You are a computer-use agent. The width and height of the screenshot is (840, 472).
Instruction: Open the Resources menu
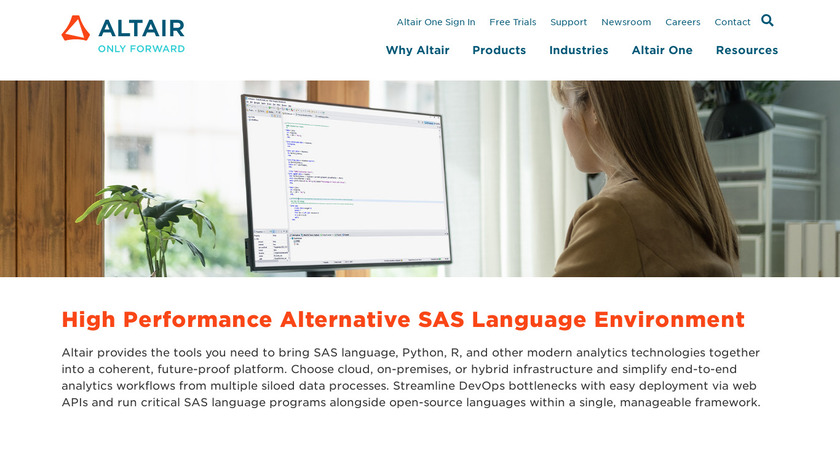coord(747,50)
